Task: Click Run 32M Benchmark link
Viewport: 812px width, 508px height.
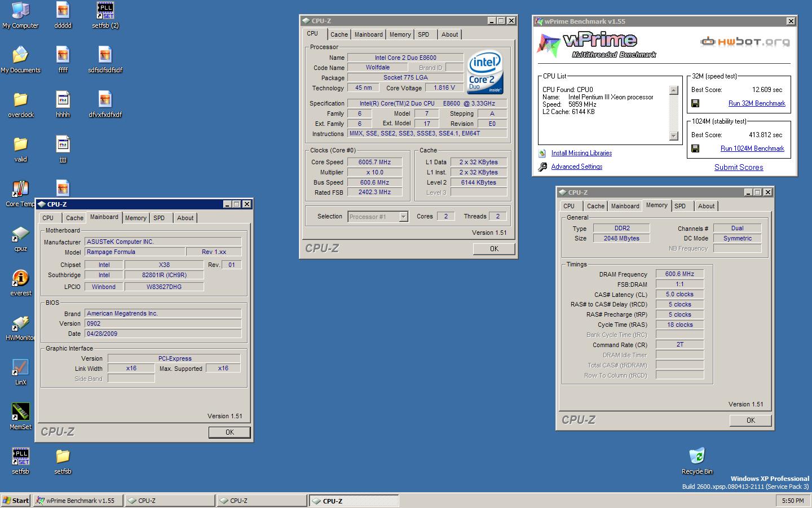Action: (x=757, y=103)
